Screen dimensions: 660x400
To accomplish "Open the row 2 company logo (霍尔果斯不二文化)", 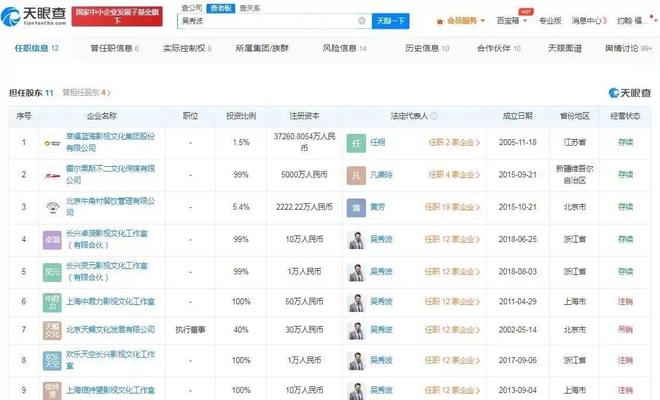I will tap(53, 175).
